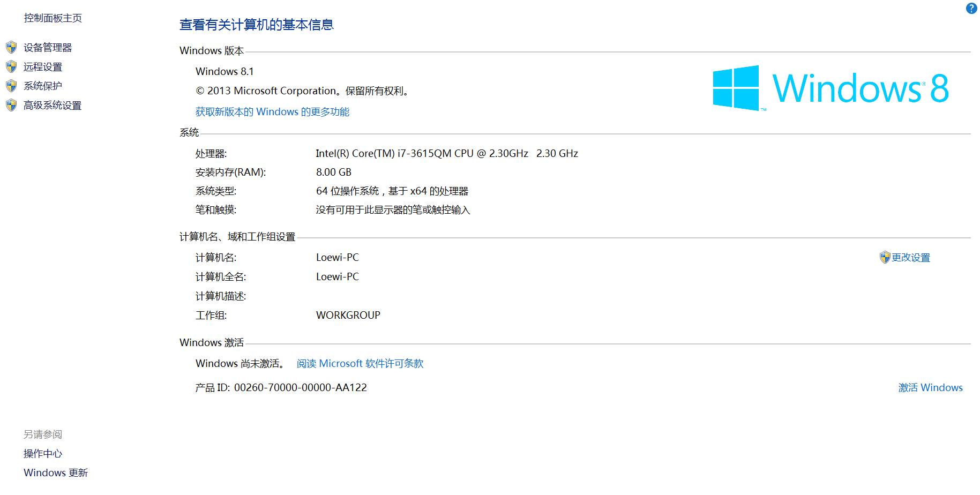Click the Windows 8.1 edition text
The height and width of the screenshot is (495, 980).
pyautogui.click(x=225, y=71)
